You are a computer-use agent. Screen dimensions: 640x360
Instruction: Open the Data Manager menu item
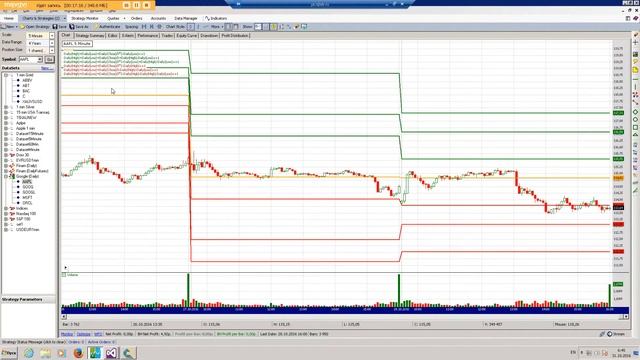tap(186, 18)
